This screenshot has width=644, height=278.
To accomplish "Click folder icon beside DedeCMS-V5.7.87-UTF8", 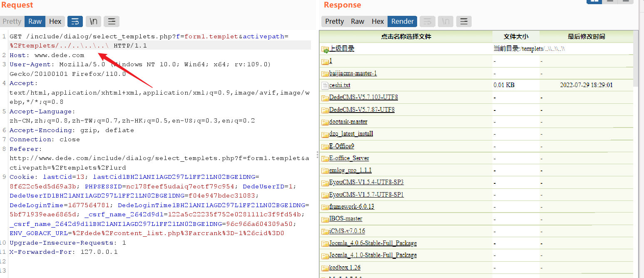I will point(325,110).
